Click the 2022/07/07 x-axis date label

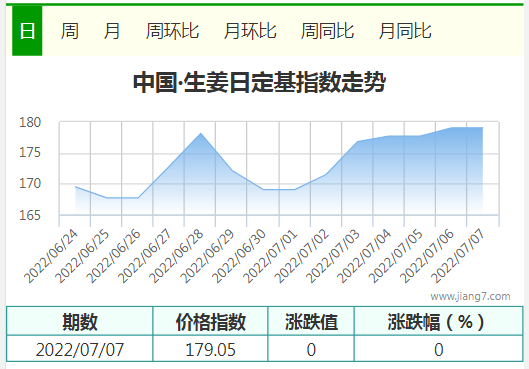pos(458,256)
